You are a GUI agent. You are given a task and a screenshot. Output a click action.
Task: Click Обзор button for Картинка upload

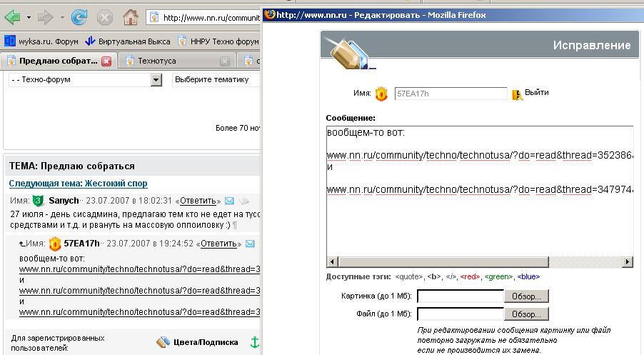click(527, 296)
